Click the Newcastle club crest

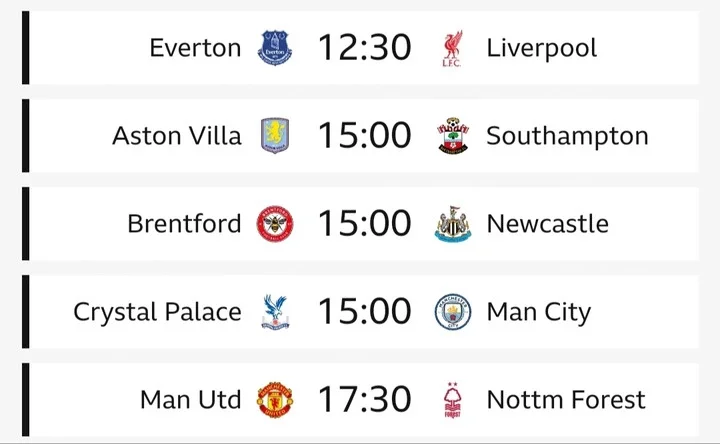[x=453, y=224]
